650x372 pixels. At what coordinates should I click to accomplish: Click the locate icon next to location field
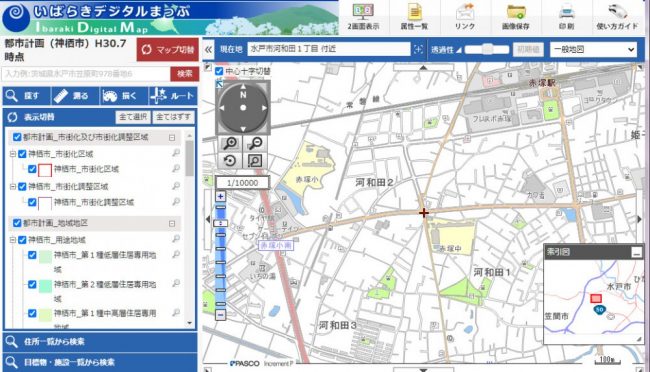coord(418,49)
